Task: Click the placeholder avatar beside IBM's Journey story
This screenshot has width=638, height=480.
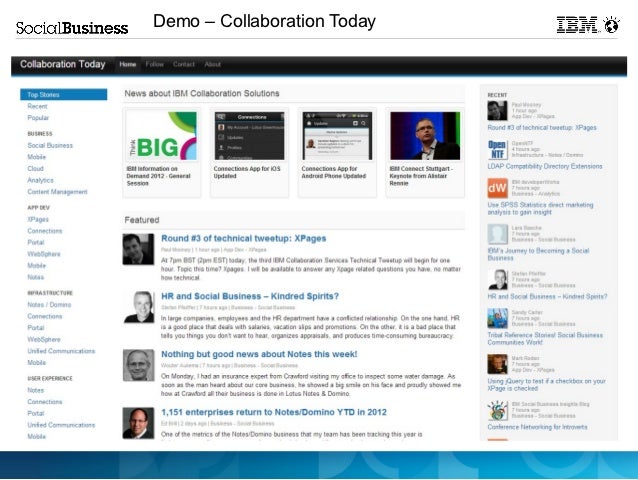Action: pyautogui.click(x=497, y=234)
